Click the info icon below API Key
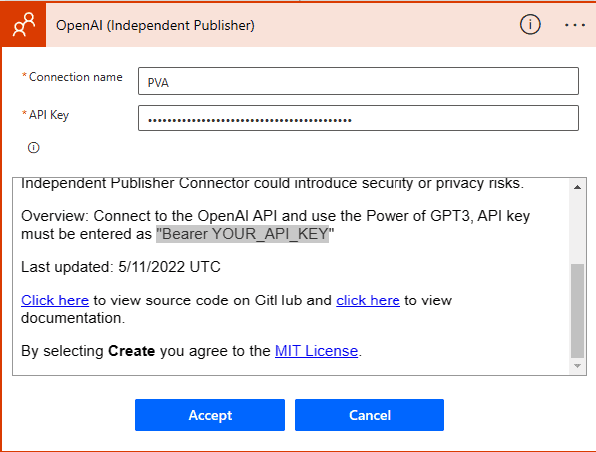Viewport: 596px width, 452px height. (x=33, y=147)
